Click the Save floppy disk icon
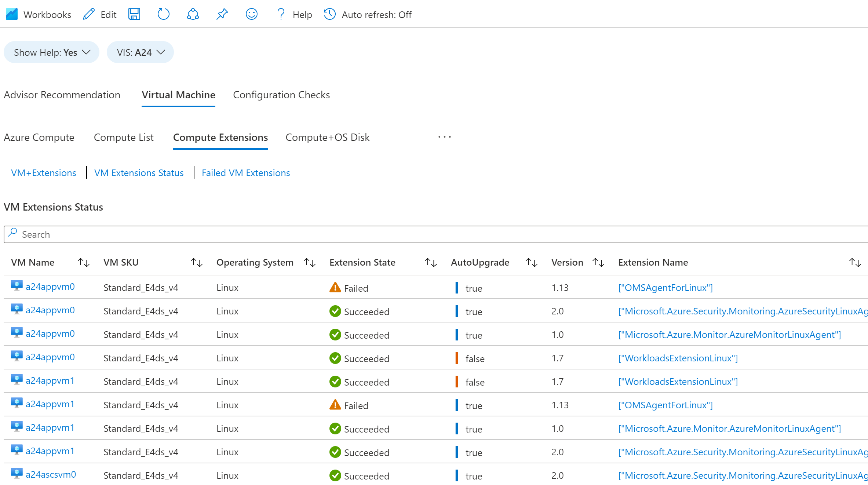 pos(134,14)
